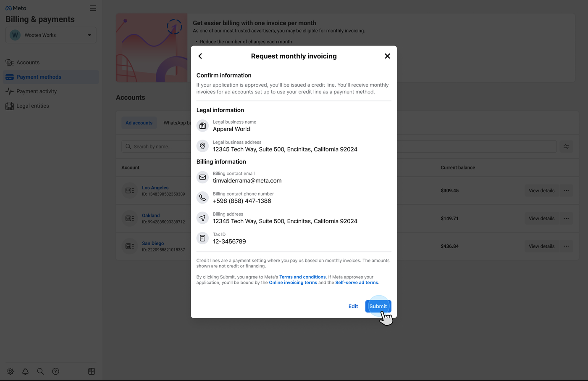Switch to the Ad accounts tab
588x381 pixels.
(139, 123)
